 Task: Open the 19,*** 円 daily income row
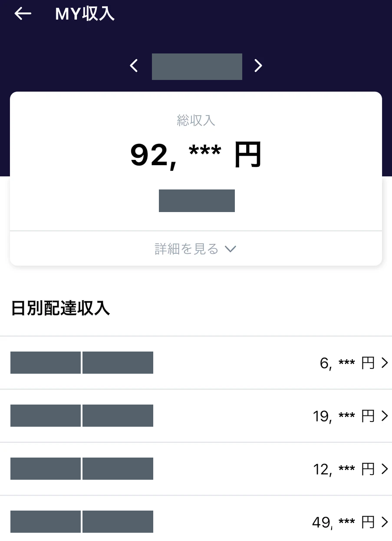[x=196, y=416]
